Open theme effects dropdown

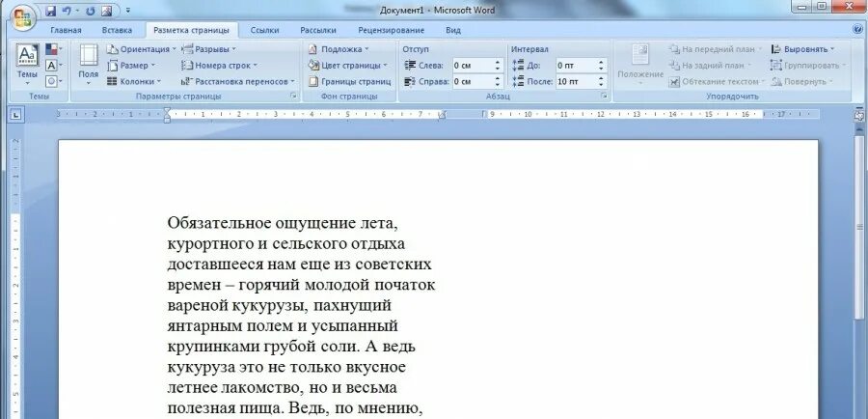point(54,81)
